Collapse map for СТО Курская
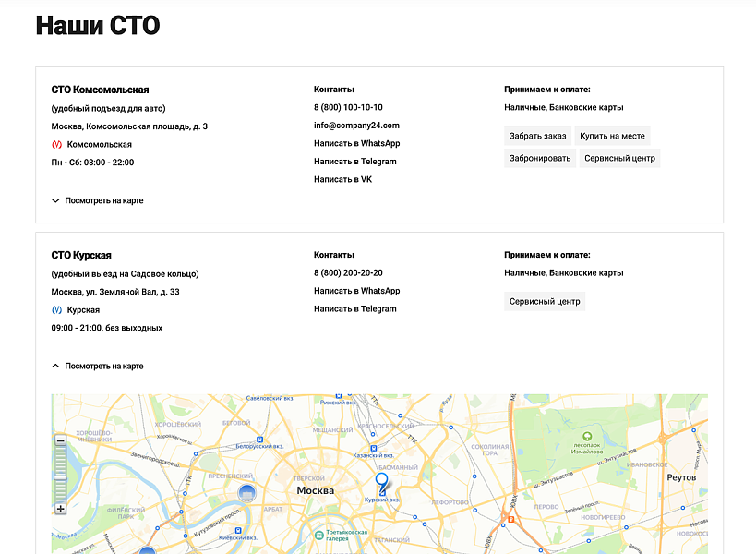The height and width of the screenshot is (554, 756). (98, 367)
